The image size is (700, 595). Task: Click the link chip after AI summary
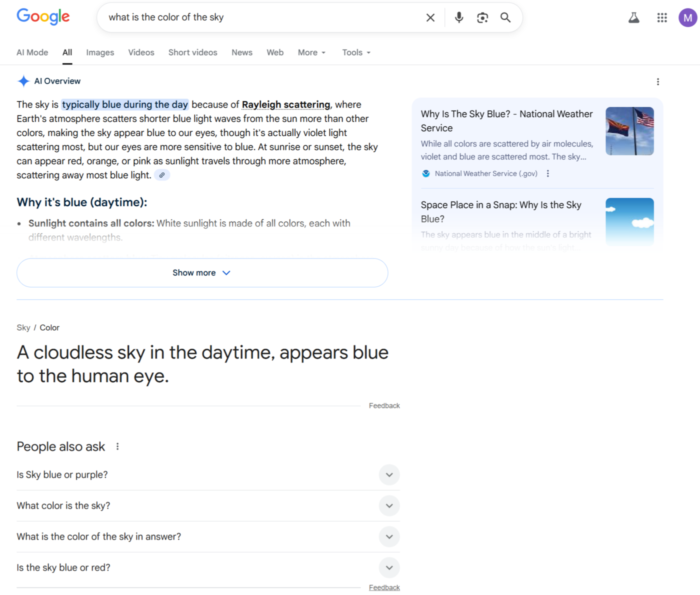(x=161, y=175)
